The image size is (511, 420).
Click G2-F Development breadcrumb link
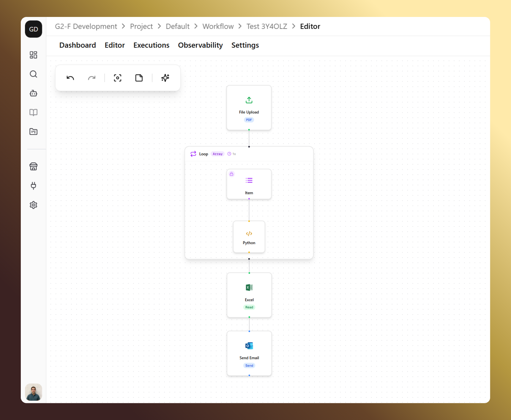tap(86, 26)
